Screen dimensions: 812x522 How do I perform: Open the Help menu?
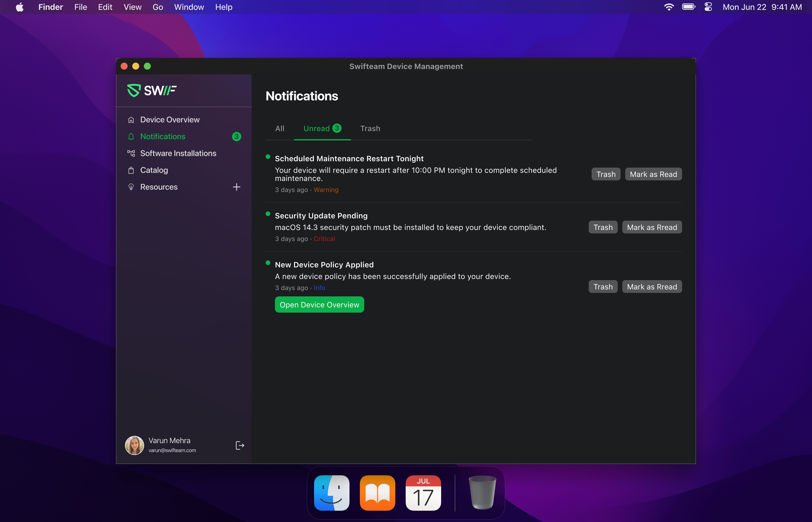click(x=224, y=7)
